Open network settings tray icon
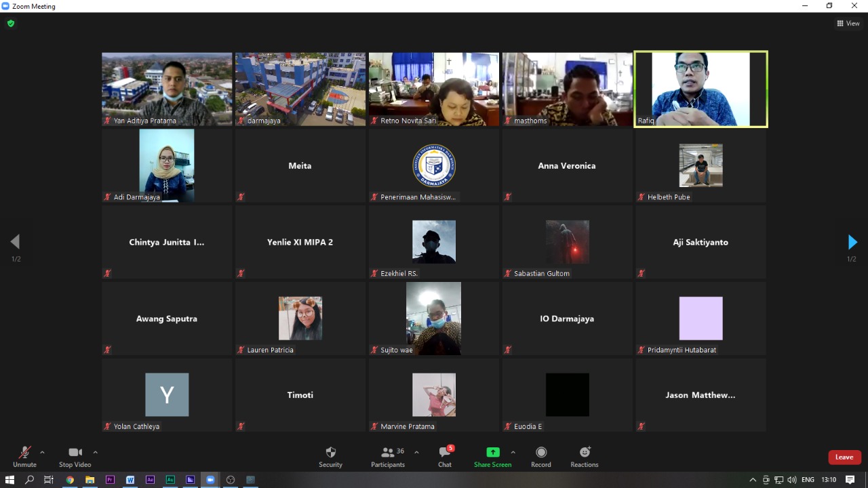This screenshot has height=488, width=868. click(778, 480)
